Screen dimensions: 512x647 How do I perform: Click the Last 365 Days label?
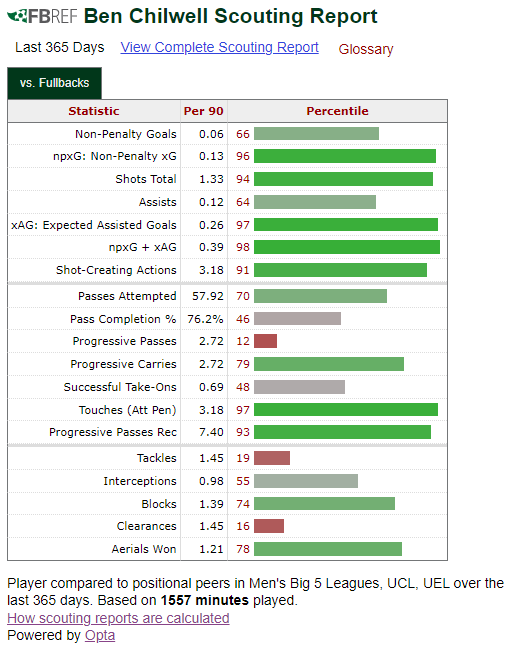pyautogui.click(x=59, y=47)
